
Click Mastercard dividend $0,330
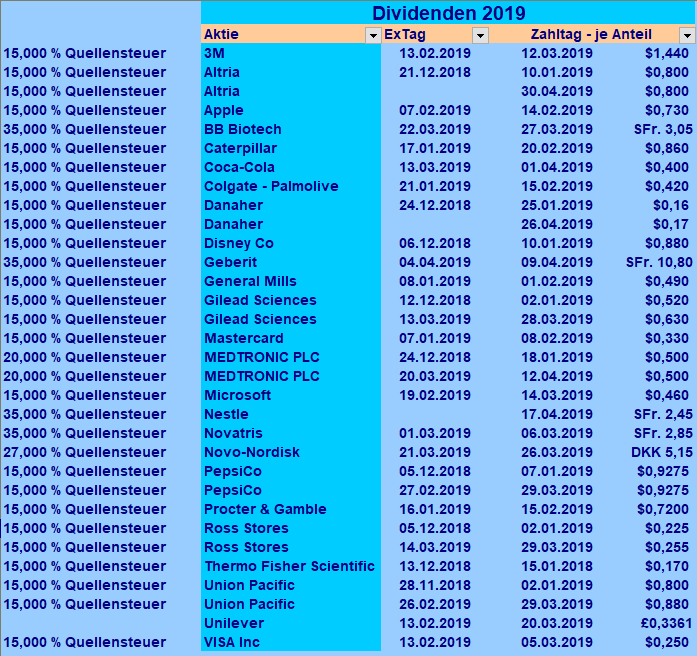point(667,338)
